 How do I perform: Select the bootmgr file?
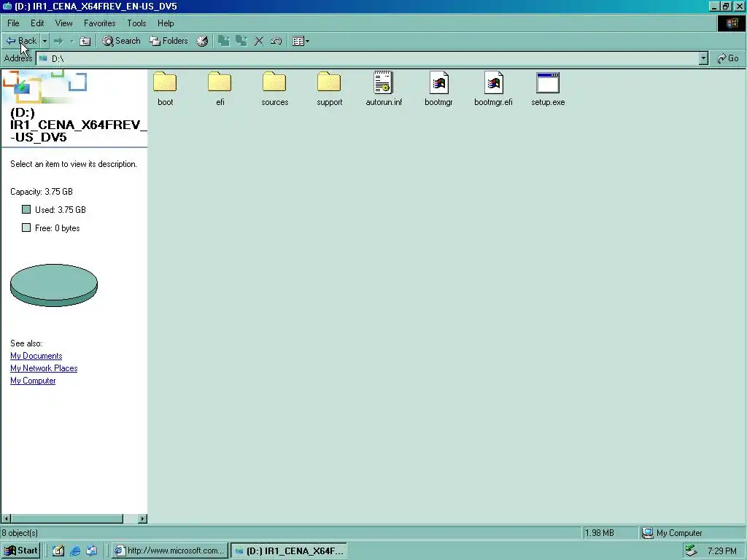click(x=438, y=89)
